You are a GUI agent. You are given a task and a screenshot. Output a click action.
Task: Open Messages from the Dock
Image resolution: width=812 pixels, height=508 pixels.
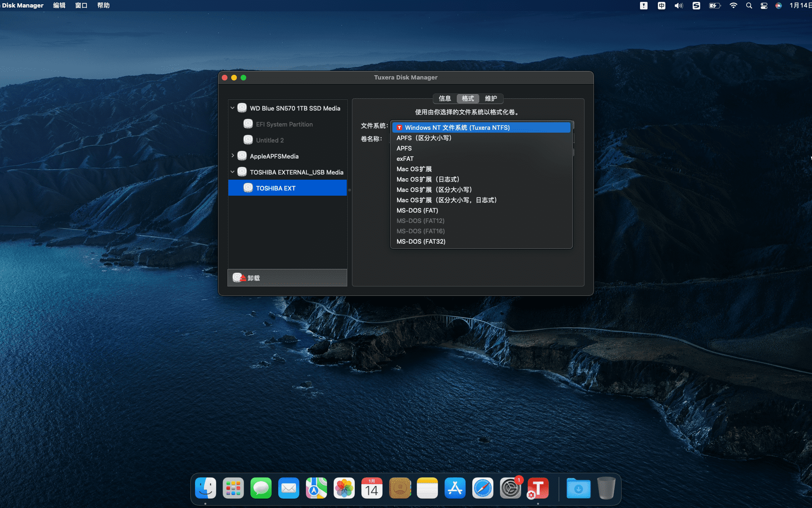tap(261, 488)
